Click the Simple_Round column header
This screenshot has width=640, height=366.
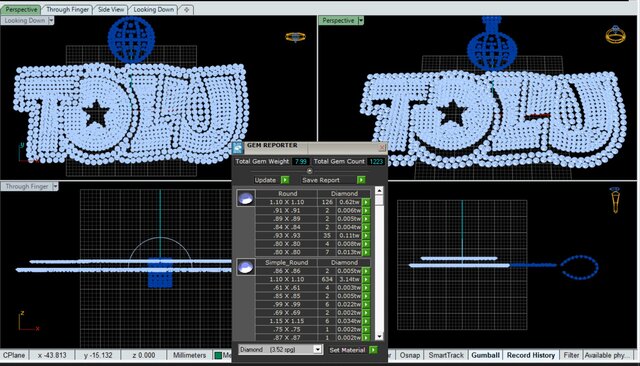pyautogui.click(x=287, y=262)
